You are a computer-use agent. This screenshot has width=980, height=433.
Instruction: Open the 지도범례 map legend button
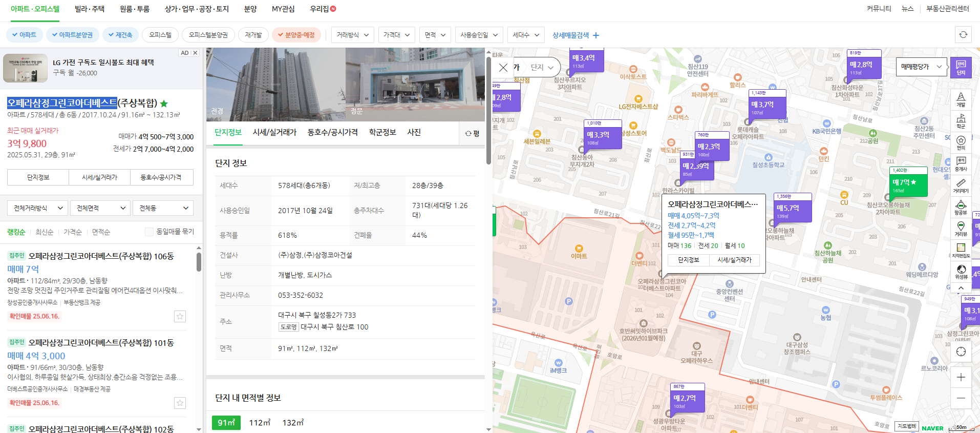[906, 426]
